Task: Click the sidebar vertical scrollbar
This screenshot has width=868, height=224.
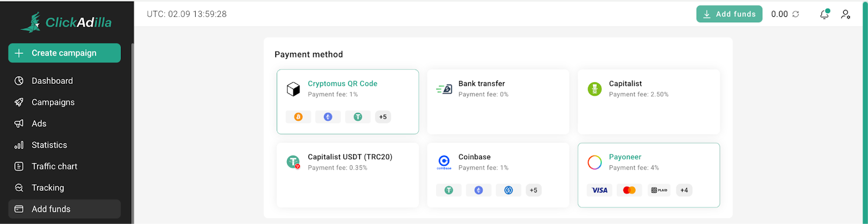Action: coord(132,130)
